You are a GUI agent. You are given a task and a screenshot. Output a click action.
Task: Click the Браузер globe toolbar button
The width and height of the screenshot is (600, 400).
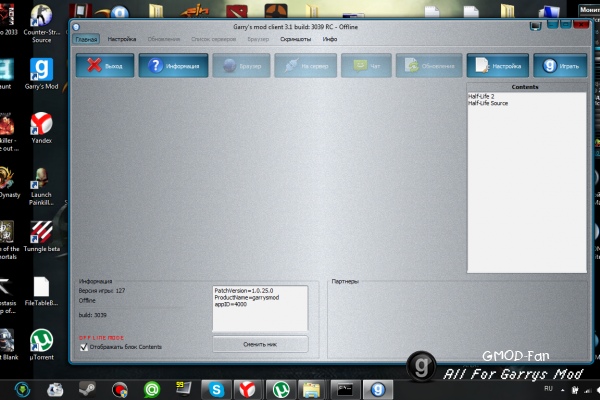[x=241, y=66]
